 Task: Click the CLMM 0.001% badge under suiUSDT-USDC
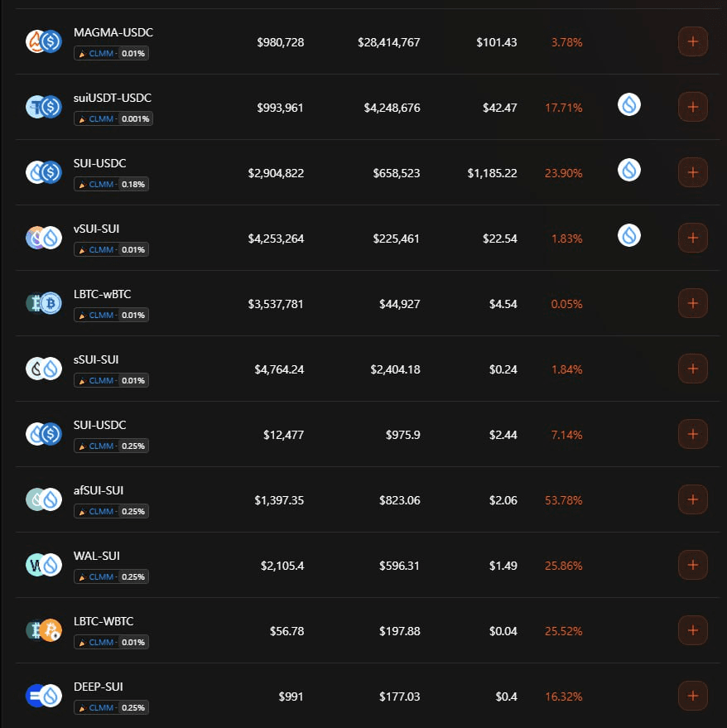113,118
